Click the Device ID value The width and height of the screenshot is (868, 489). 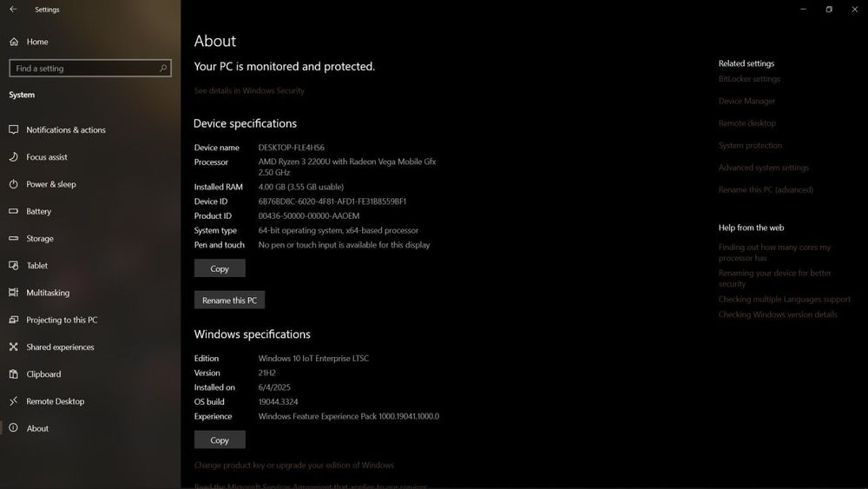[x=332, y=202]
